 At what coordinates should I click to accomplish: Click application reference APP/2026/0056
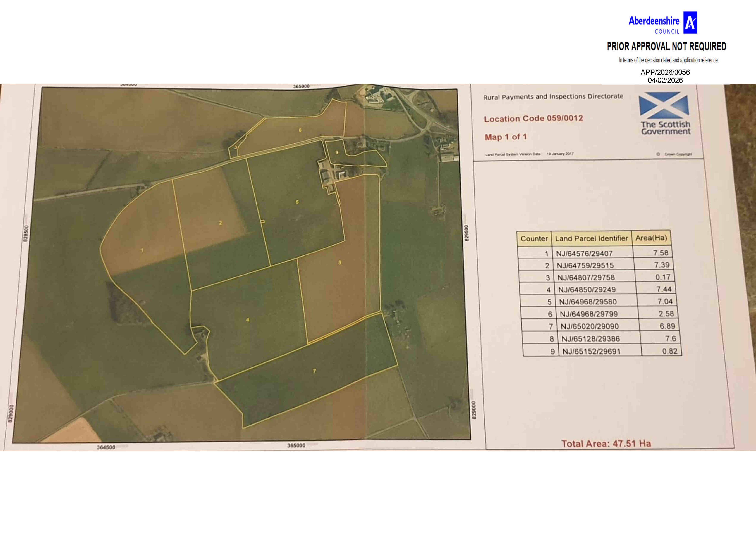tap(665, 72)
